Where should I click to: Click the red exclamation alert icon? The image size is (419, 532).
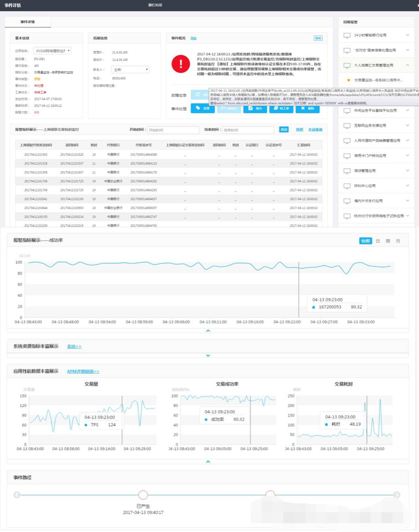click(x=181, y=64)
